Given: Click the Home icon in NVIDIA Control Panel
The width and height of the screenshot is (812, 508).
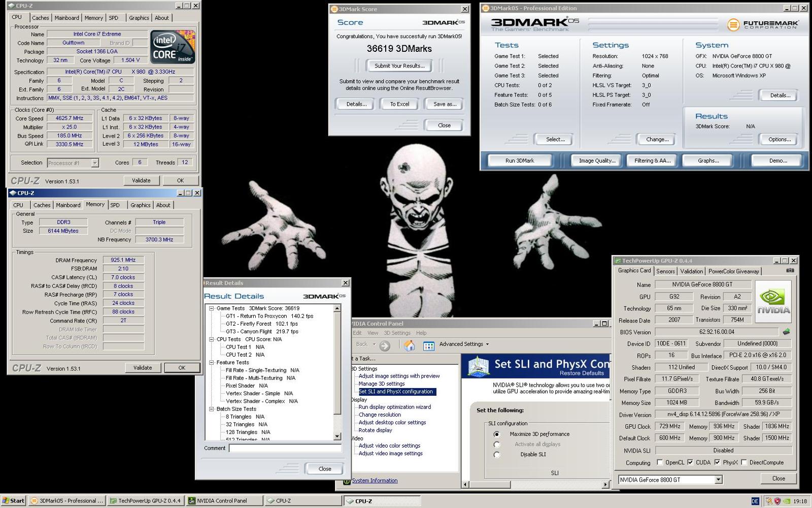Looking at the screenshot, I should (409, 345).
